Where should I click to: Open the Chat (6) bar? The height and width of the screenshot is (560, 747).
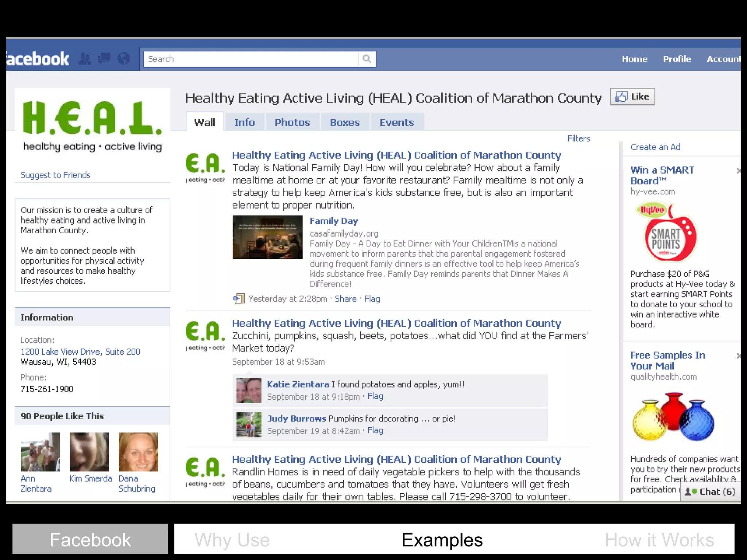710,491
